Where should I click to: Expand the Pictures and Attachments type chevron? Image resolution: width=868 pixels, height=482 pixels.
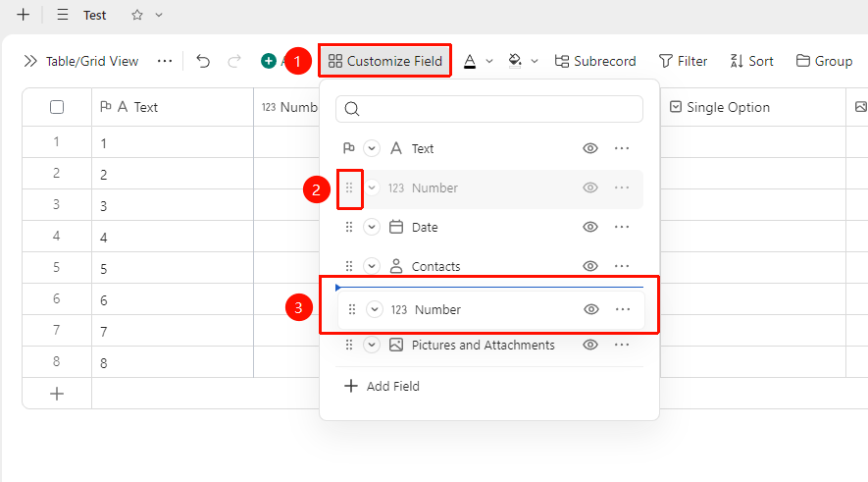pos(372,346)
